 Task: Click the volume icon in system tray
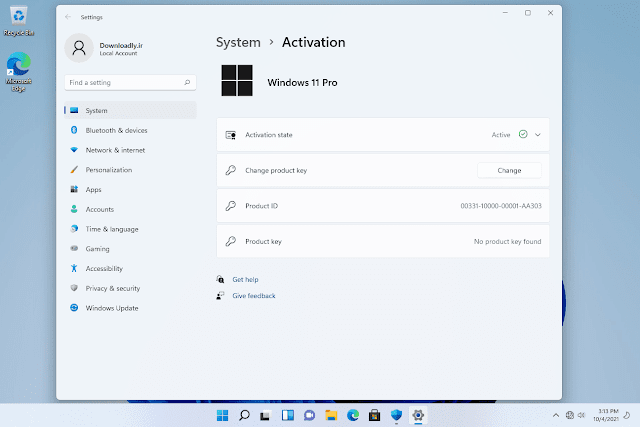pyautogui.click(x=582, y=415)
